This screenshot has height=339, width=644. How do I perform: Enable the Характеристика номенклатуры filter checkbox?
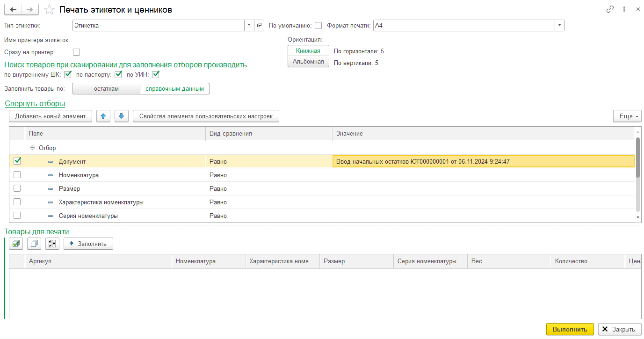pyautogui.click(x=17, y=202)
